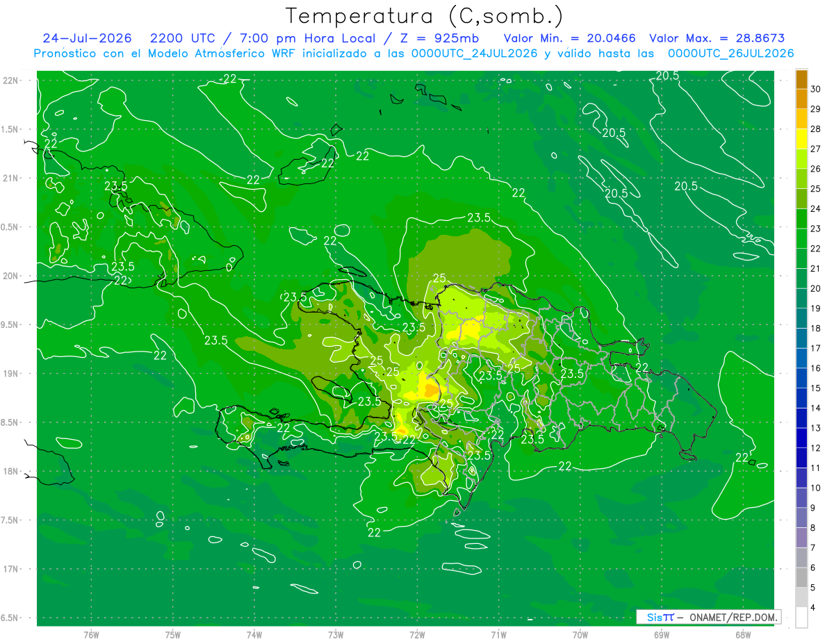Click the "30" color scale label
Screen dimensions: 834x644
point(816,89)
